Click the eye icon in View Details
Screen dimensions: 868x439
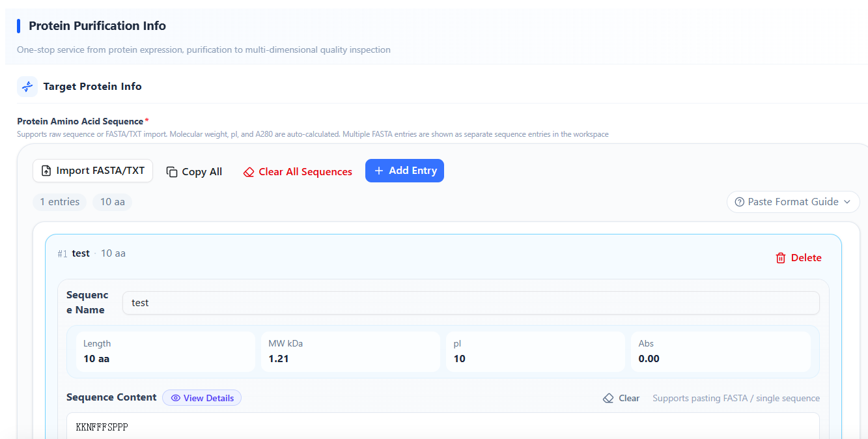click(175, 398)
